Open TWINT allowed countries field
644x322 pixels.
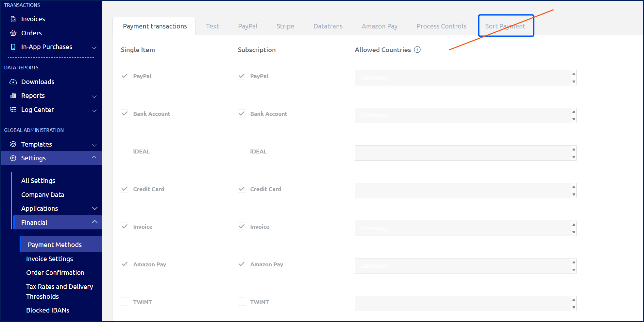pos(466,303)
